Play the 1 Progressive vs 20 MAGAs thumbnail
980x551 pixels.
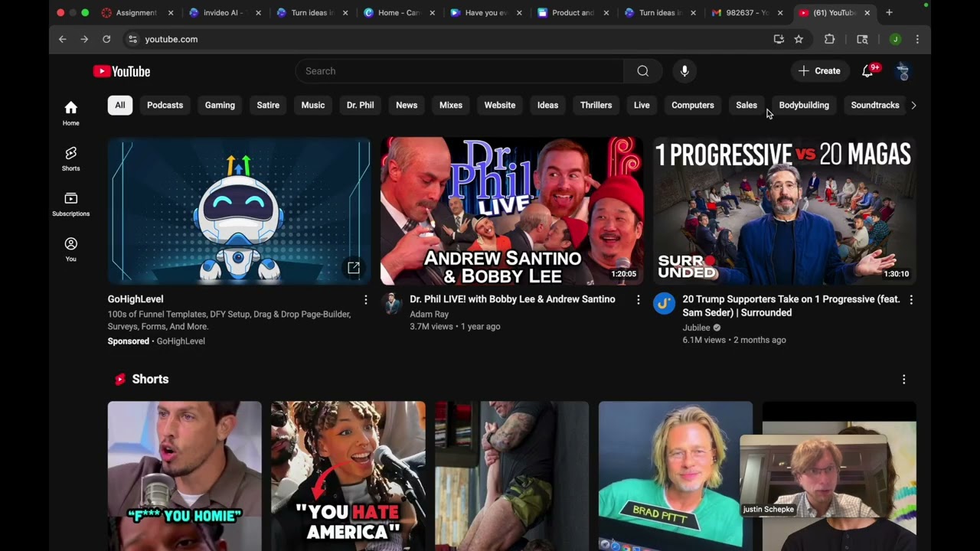tap(785, 211)
